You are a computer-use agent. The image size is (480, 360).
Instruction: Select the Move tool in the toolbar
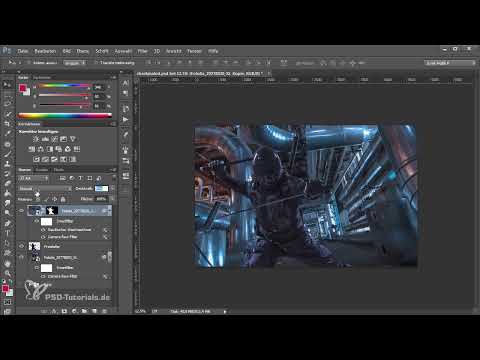[7, 84]
